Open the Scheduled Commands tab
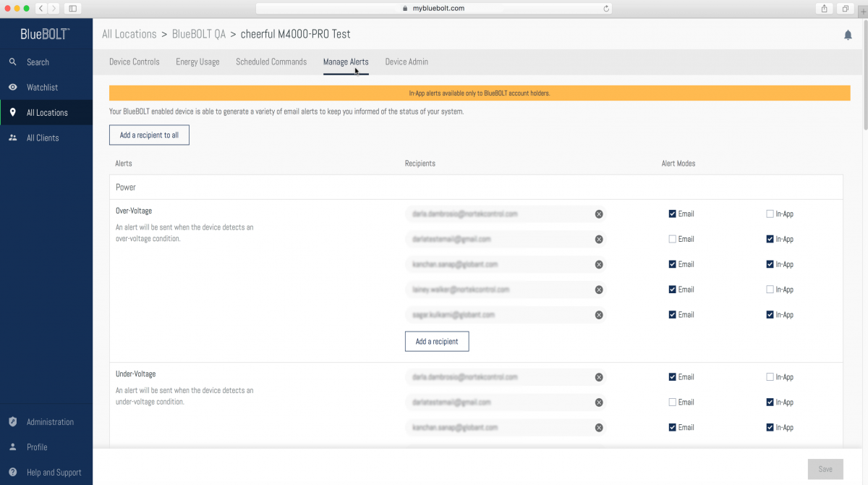 [x=271, y=62]
